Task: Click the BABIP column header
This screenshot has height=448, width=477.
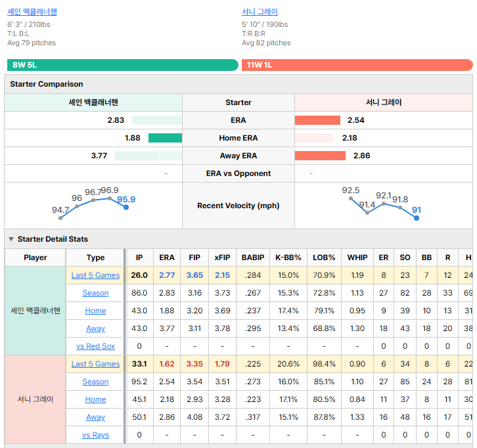Action: (253, 258)
